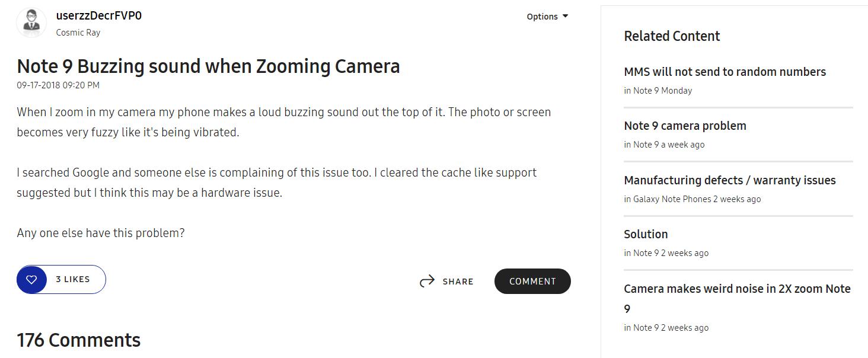
Task: Click the 176 Comments heading
Action: pos(79,340)
